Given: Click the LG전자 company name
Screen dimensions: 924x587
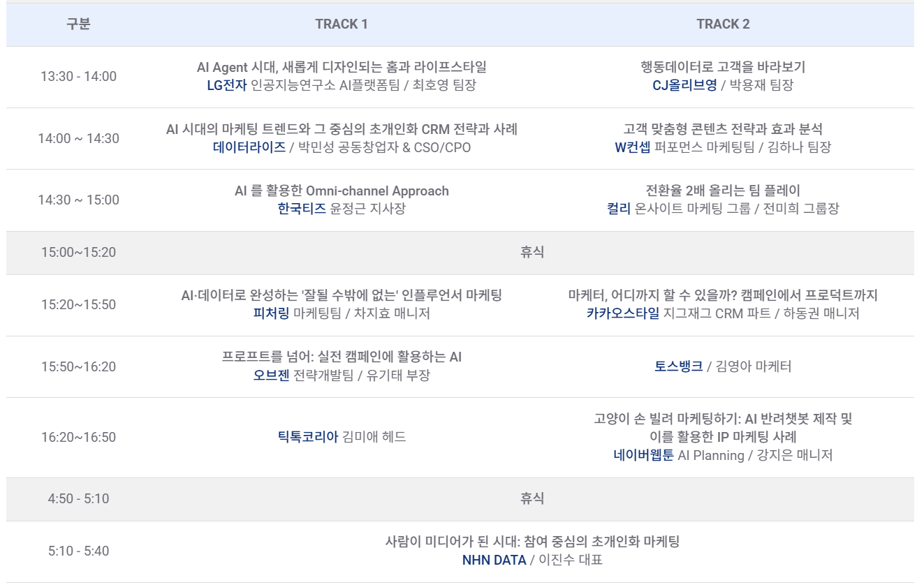Looking at the screenshot, I should coord(227,85).
